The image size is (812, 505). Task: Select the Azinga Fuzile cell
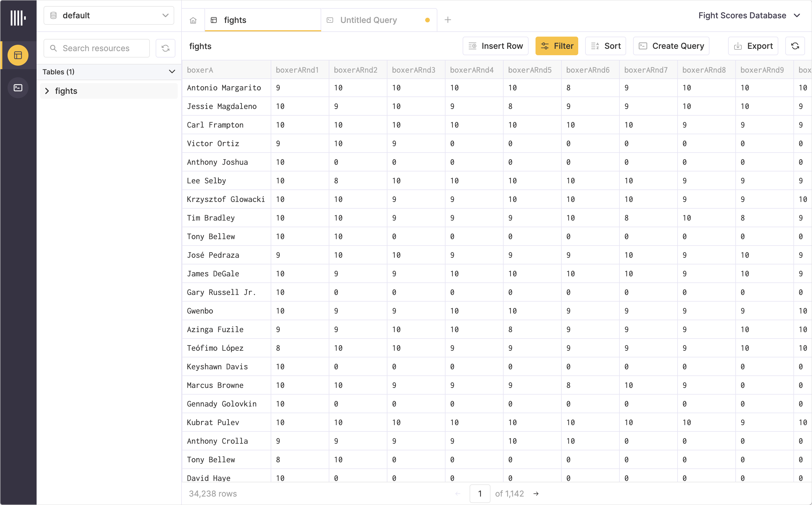(226, 329)
